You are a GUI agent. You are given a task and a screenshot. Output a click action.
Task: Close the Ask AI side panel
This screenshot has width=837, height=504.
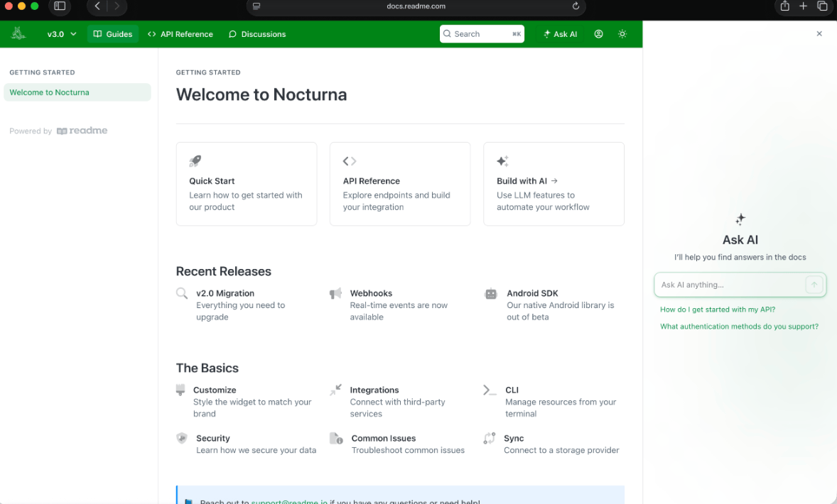[819, 33]
